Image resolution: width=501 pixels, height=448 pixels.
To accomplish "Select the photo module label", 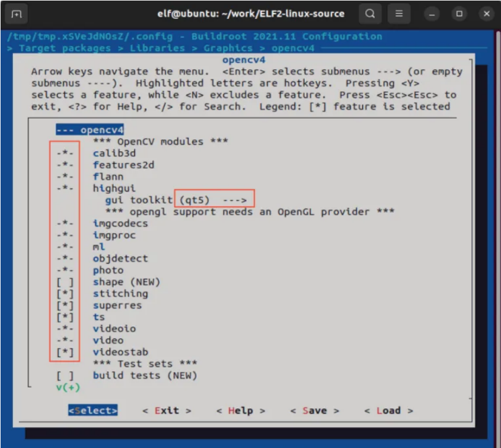I will point(108,270).
